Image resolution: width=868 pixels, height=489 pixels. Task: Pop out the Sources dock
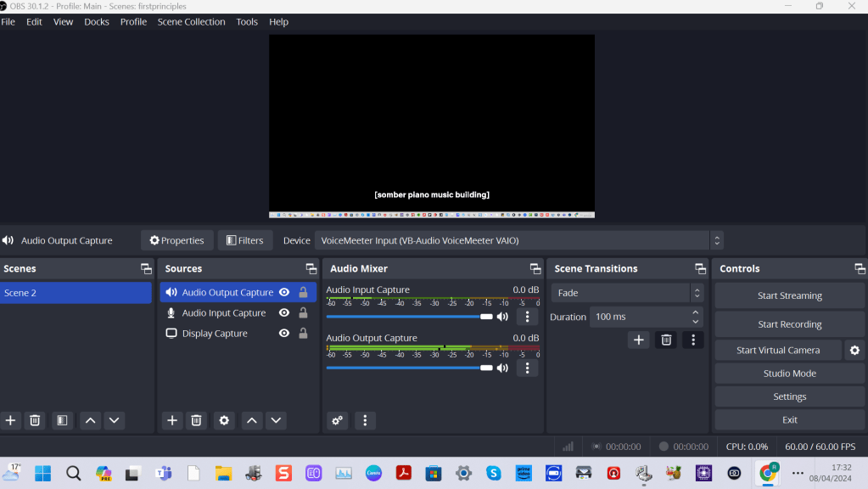tap(311, 268)
